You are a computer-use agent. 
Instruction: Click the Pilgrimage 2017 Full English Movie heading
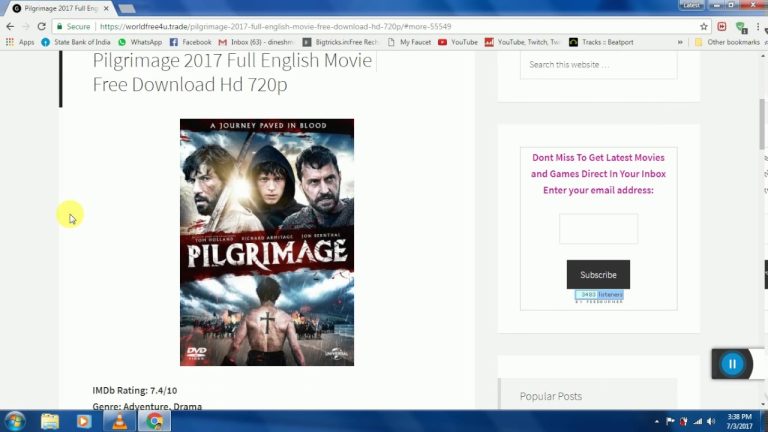(232, 72)
